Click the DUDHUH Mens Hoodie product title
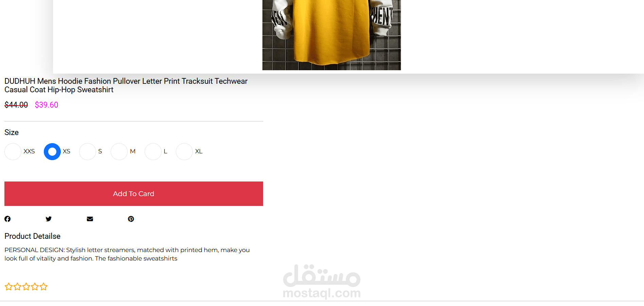The image size is (644, 306). click(x=126, y=85)
